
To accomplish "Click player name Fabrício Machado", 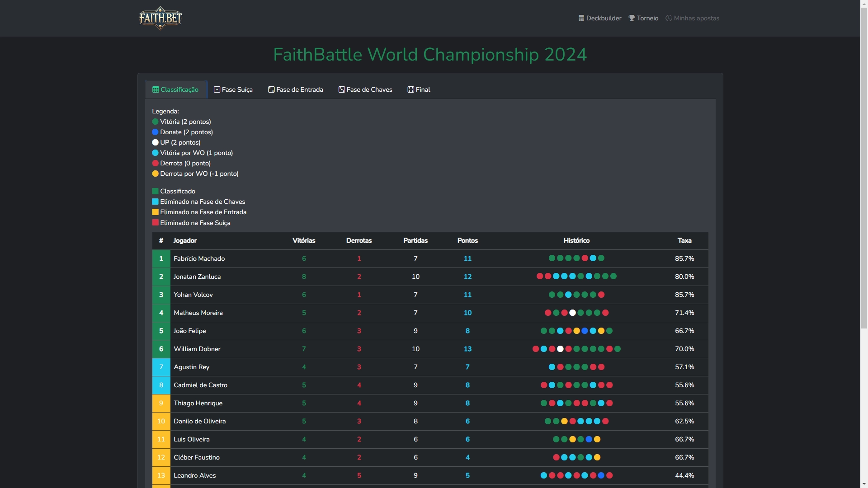I will pyautogui.click(x=199, y=258).
